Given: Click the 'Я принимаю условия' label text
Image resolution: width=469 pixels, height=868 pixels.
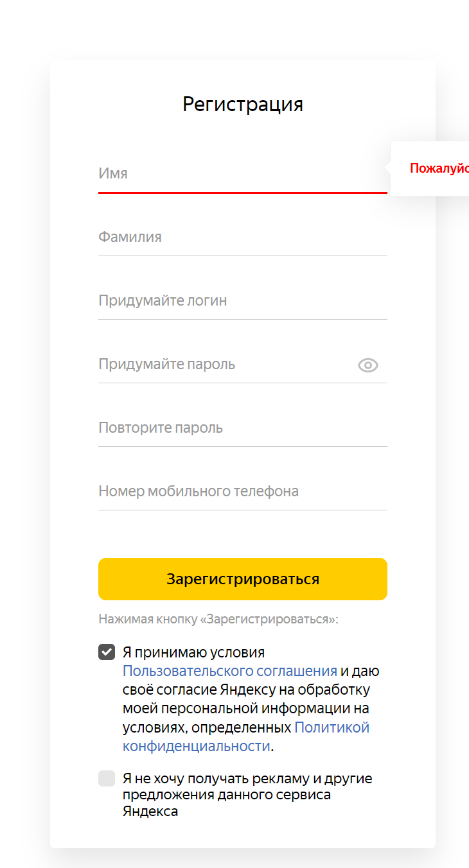Looking at the screenshot, I should (x=193, y=652).
